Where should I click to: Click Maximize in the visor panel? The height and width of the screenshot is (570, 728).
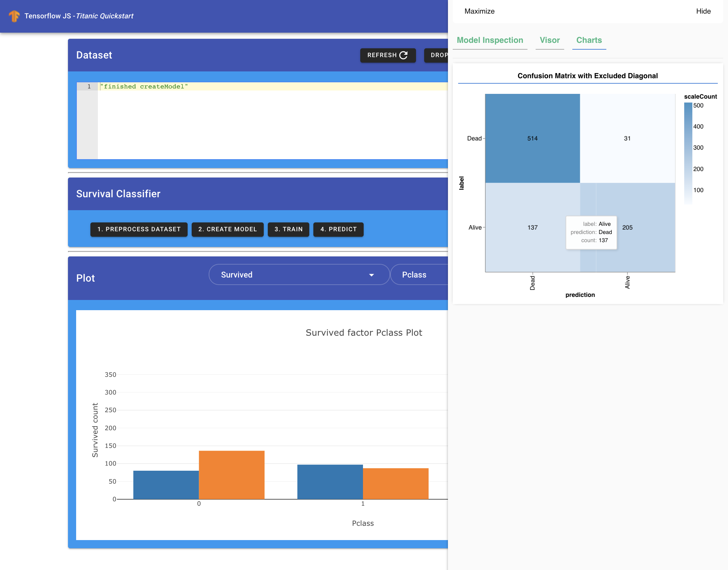click(x=479, y=11)
